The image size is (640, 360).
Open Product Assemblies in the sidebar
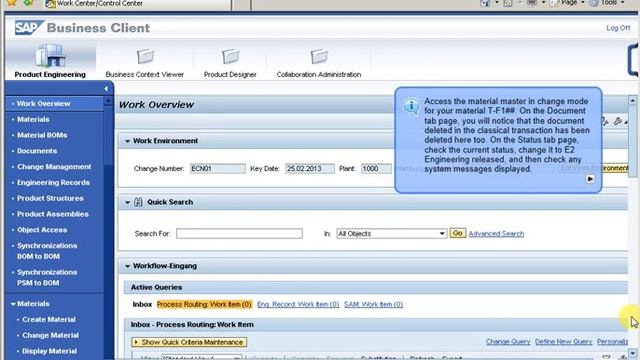tap(53, 214)
